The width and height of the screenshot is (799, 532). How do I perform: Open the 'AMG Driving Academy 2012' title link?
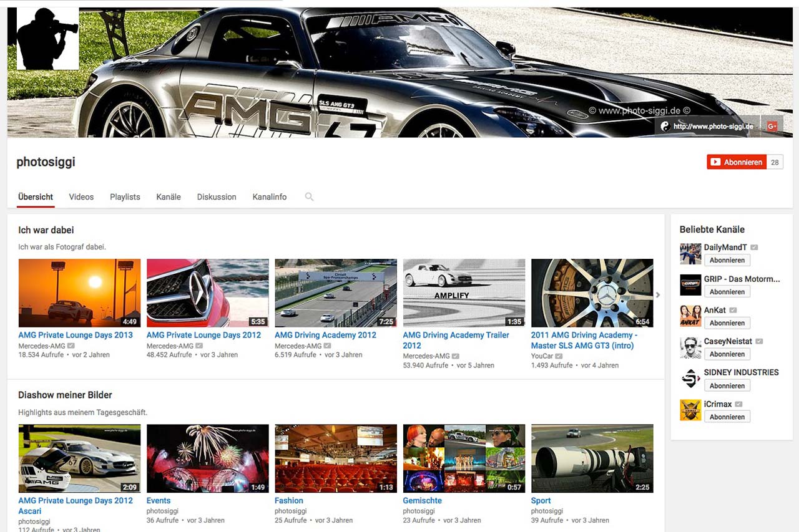tap(326, 335)
